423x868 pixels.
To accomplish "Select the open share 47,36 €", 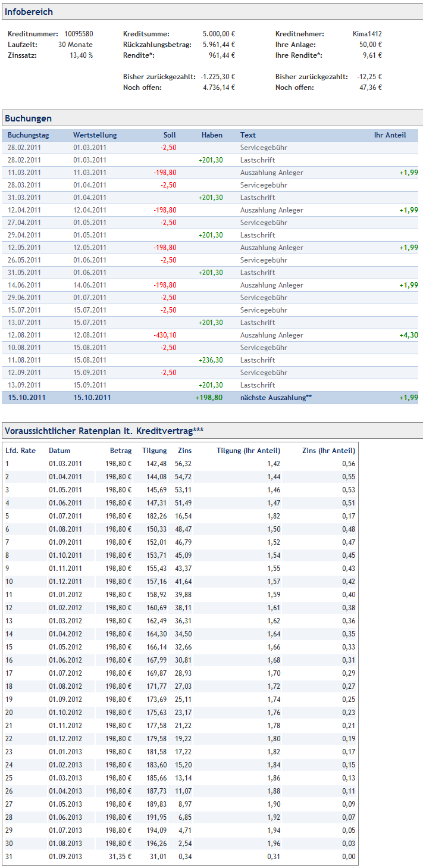I will pos(371,88).
